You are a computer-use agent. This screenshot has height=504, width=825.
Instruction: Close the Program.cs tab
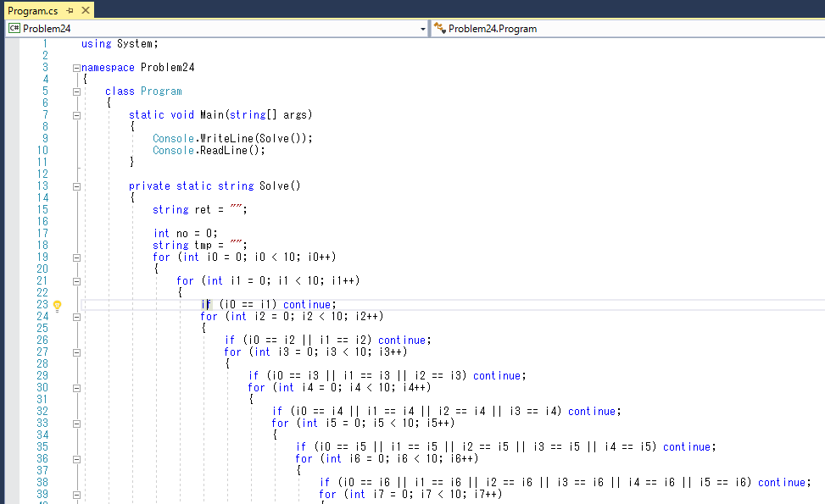[86, 10]
